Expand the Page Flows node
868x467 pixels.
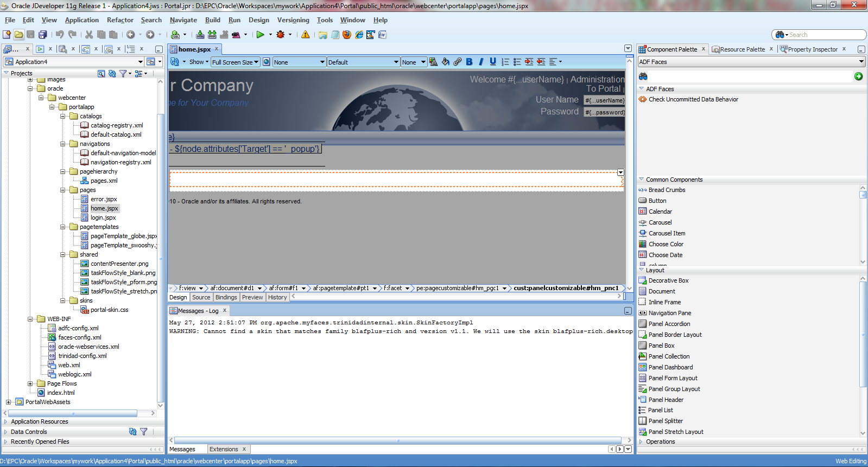30,383
